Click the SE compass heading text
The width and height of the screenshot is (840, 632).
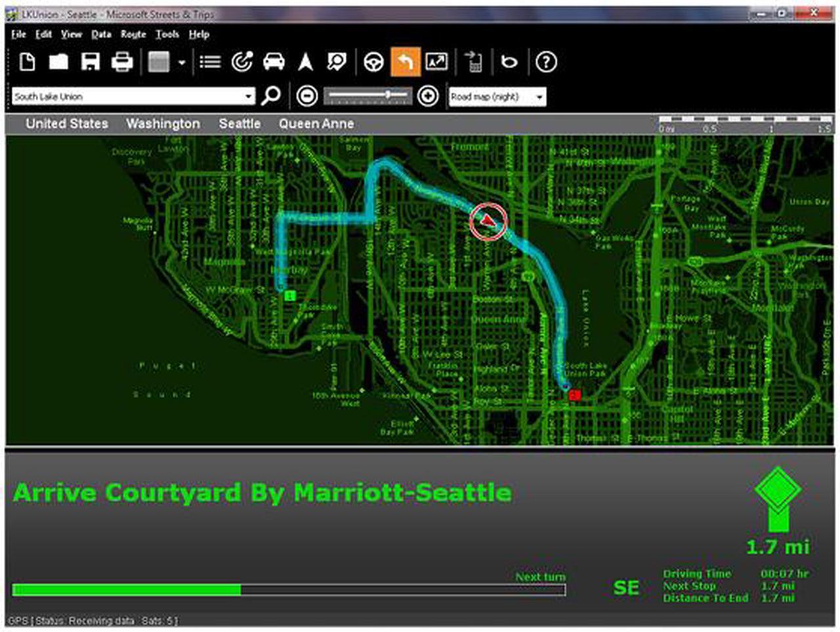626,587
